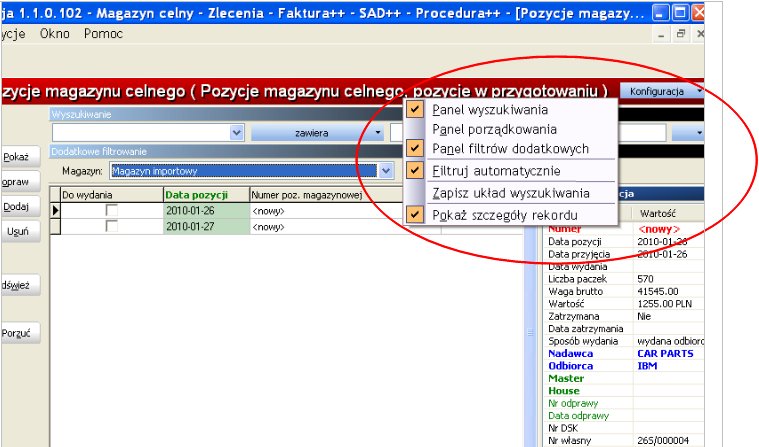Click the Usuń button
759x447 pixels.
click(20, 231)
